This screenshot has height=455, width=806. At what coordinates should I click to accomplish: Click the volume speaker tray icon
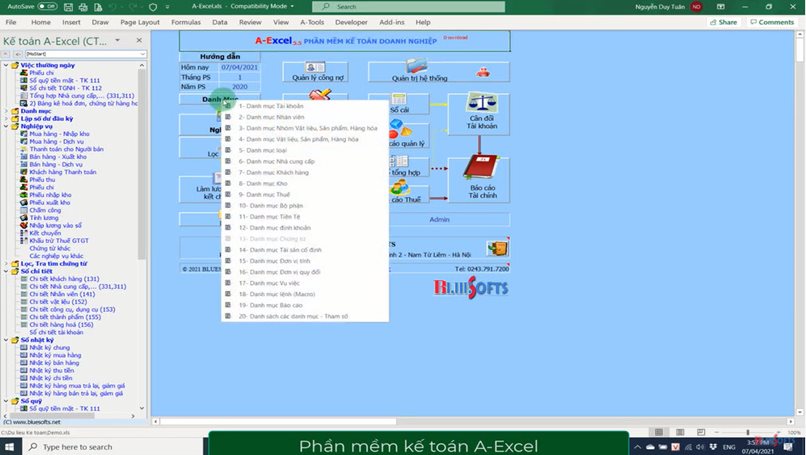tap(700, 447)
